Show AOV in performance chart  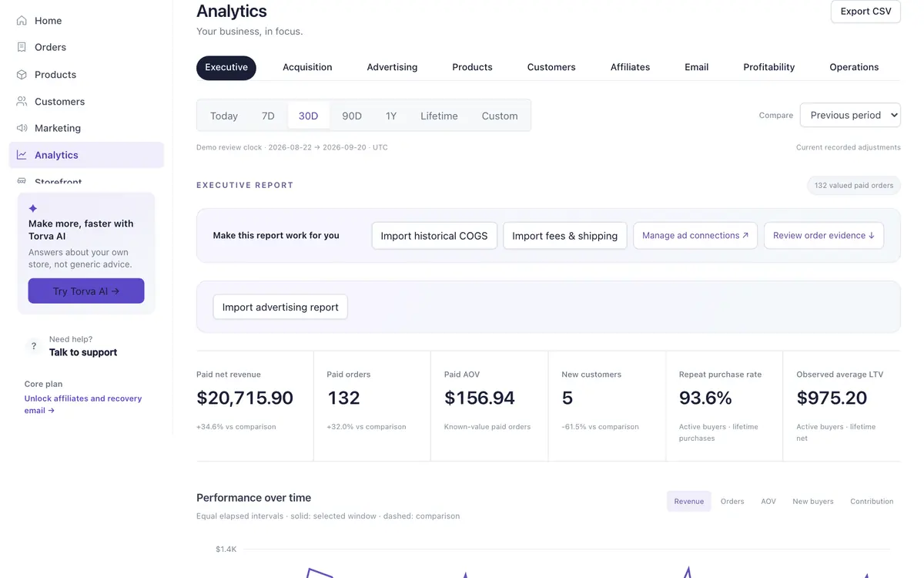click(x=768, y=501)
